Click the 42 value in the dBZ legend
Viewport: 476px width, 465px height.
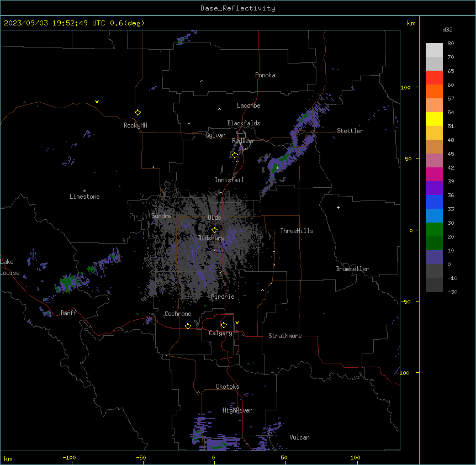tap(451, 167)
